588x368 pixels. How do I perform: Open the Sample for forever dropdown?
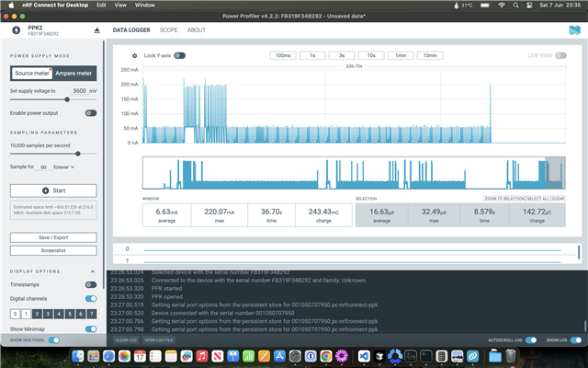[x=64, y=167]
